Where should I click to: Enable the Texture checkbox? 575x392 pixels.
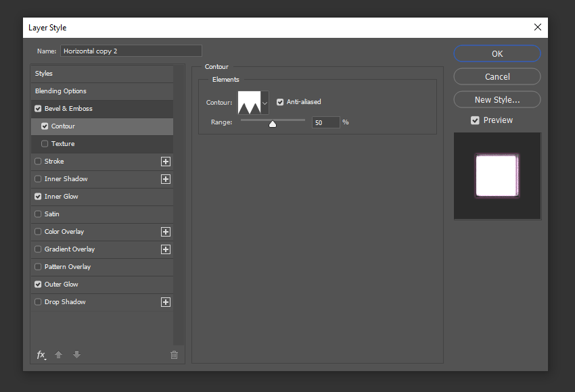pyautogui.click(x=45, y=143)
